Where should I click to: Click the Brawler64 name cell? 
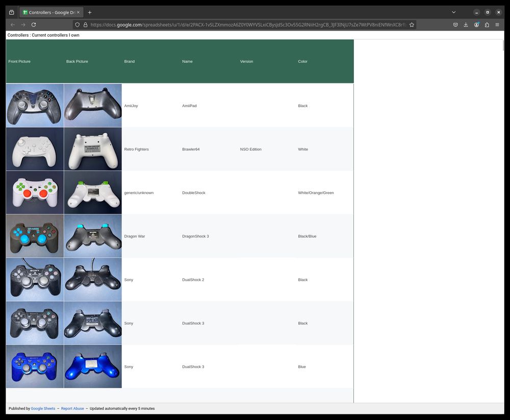pyautogui.click(x=209, y=149)
